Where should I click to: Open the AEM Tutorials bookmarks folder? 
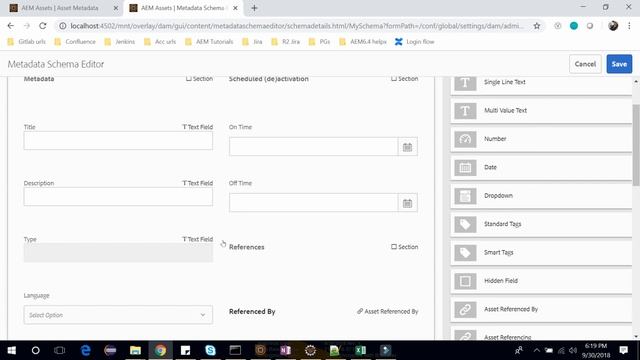pyautogui.click(x=209, y=42)
